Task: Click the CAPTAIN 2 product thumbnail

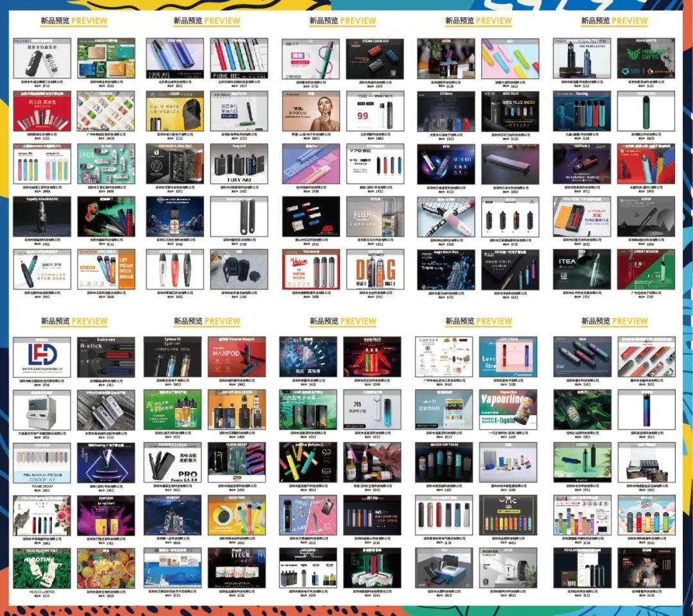Action: click(x=581, y=164)
